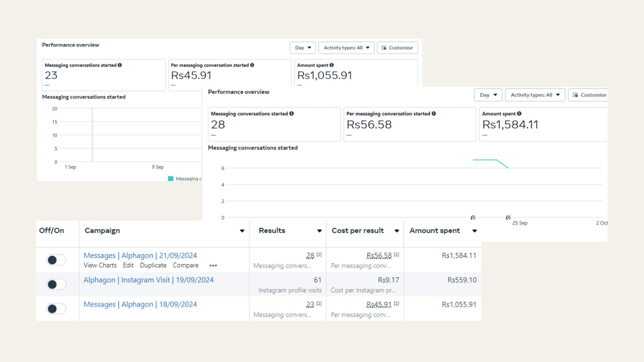Click info icon beside Rs56.58 cost metric label
This screenshot has width=644, height=362.
click(434, 114)
